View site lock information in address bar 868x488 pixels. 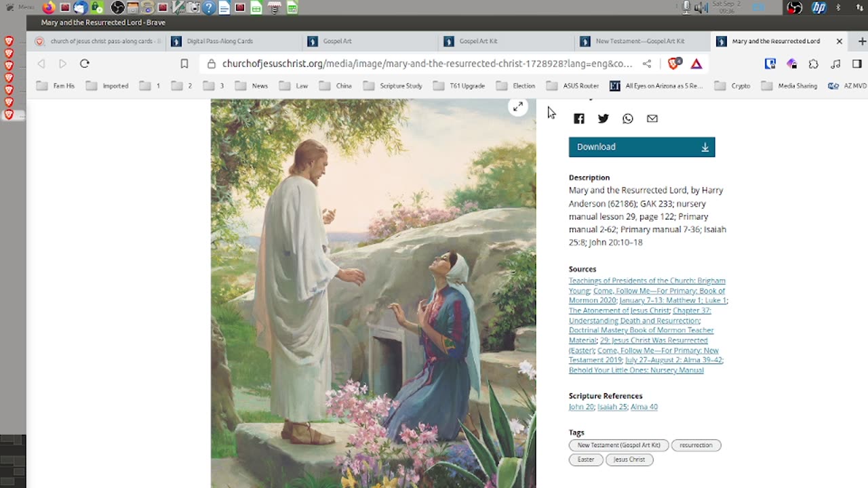pyautogui.click(x=212, y=64)
